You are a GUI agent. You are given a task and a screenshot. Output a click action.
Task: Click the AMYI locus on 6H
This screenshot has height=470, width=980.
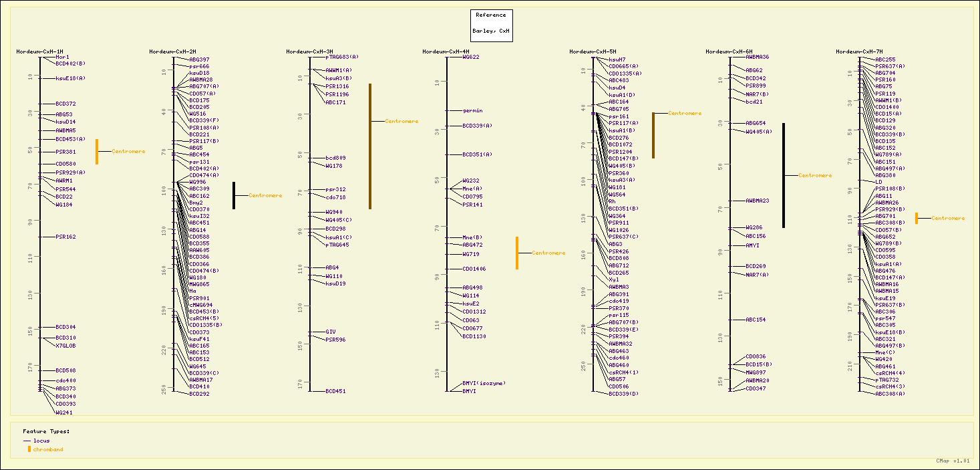752,246
